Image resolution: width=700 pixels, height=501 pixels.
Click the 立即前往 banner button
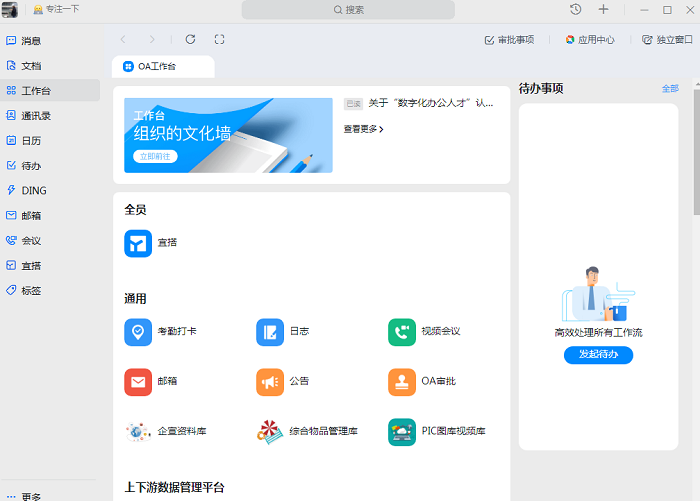tap(155, 157)
